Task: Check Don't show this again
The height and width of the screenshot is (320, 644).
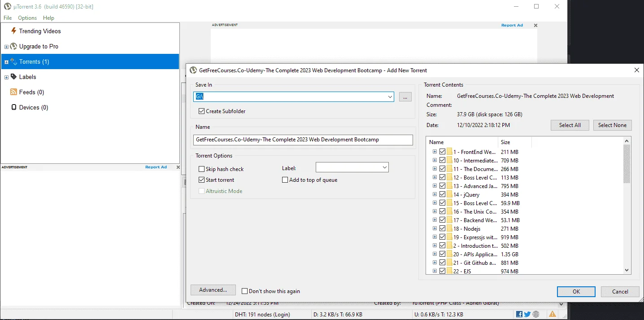Action: pyautogui.click(x=245, y=291)
